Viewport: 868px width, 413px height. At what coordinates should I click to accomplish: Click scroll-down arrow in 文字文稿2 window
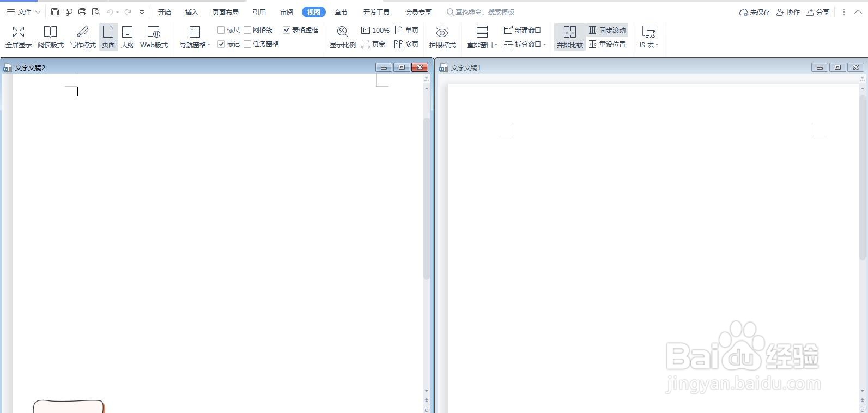(x=427, y=391)
